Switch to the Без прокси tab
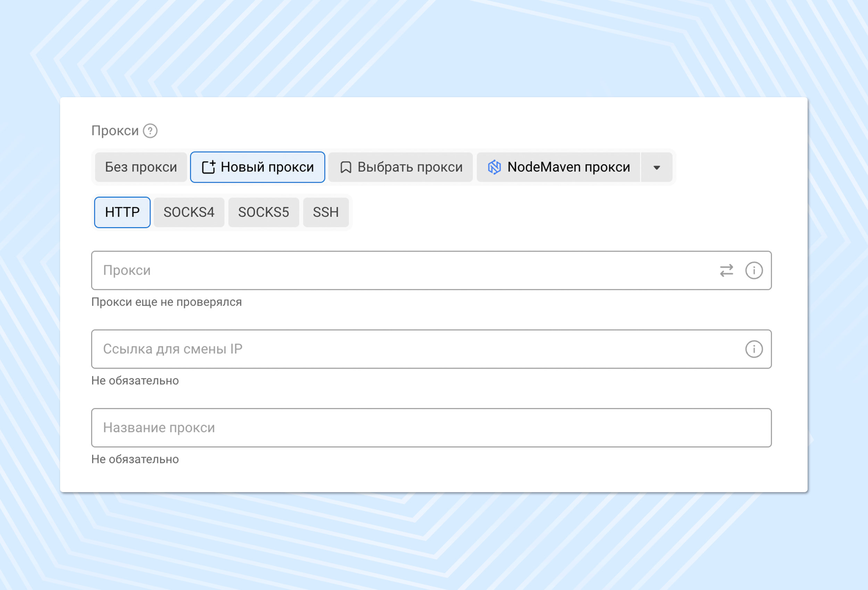 [x=141, y=167]
